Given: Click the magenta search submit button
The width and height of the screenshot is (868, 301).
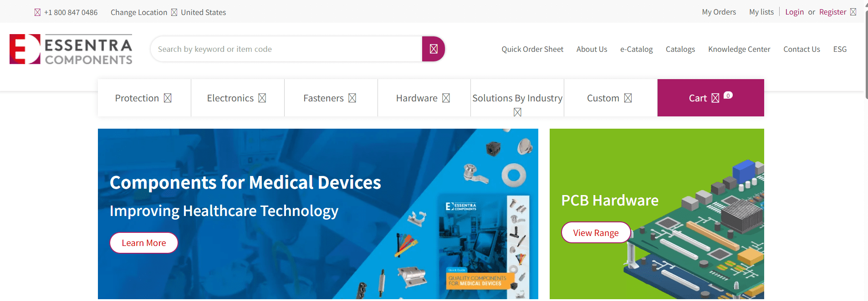Looking at the screenshot, I should pos(434,49).
